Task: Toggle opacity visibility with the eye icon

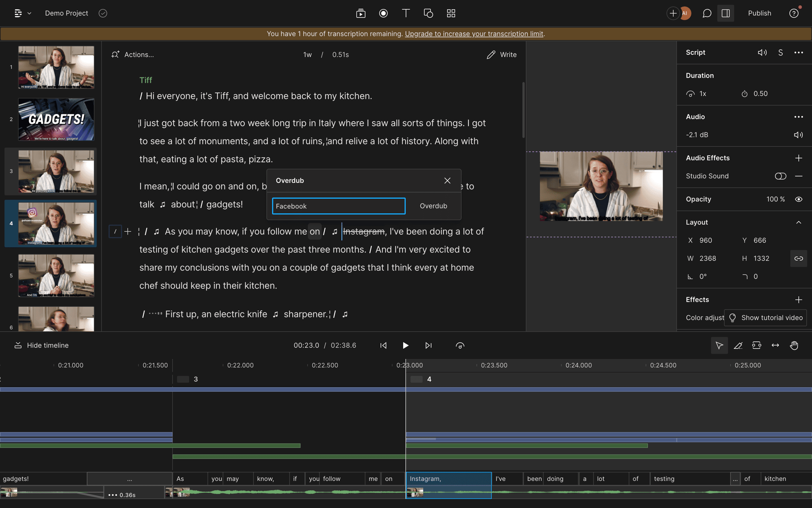Action: 798,199
